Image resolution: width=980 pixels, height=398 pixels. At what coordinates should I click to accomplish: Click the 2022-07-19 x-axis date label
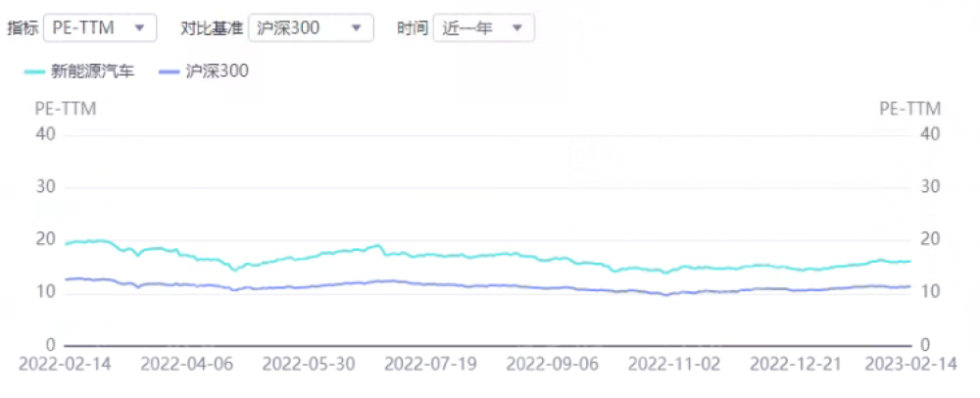tap(431, 363)
